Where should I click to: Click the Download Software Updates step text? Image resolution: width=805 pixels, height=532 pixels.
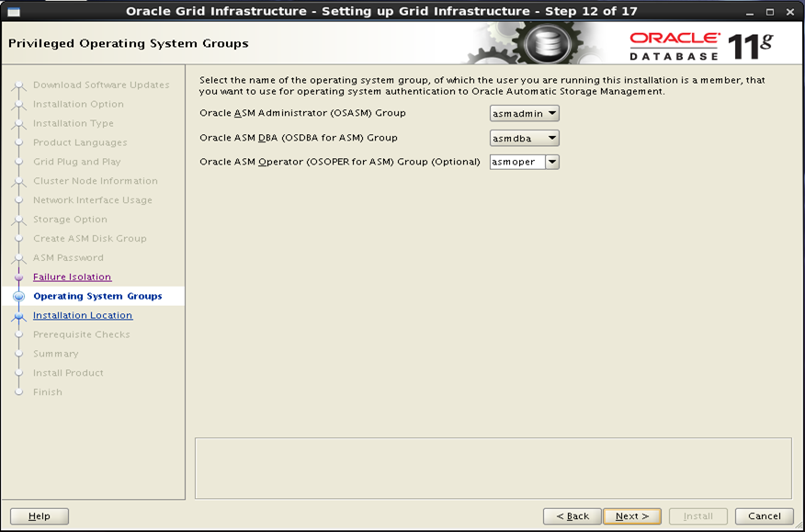pos(101,85)
